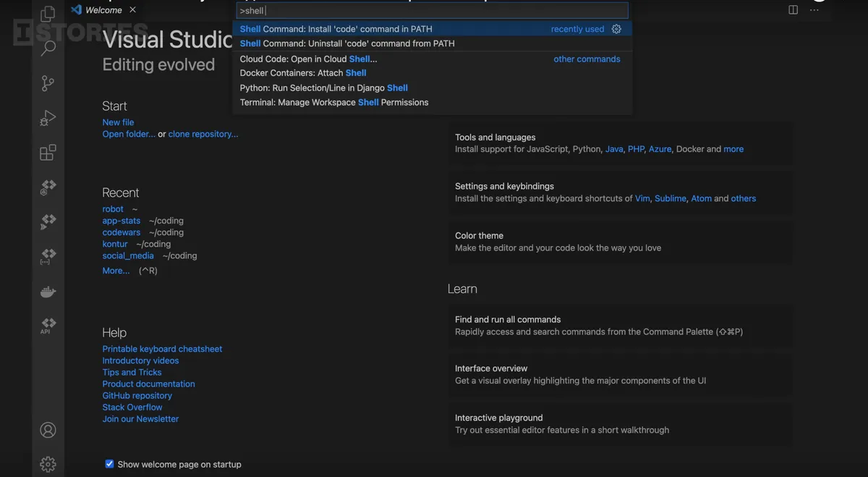
Task: Open the Docker view in activity bar
Action: coord(48,292)
